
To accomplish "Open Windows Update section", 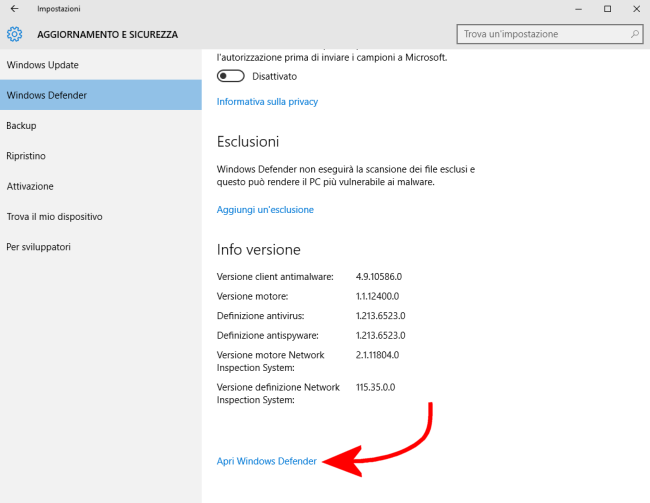I will click(101, 65).
